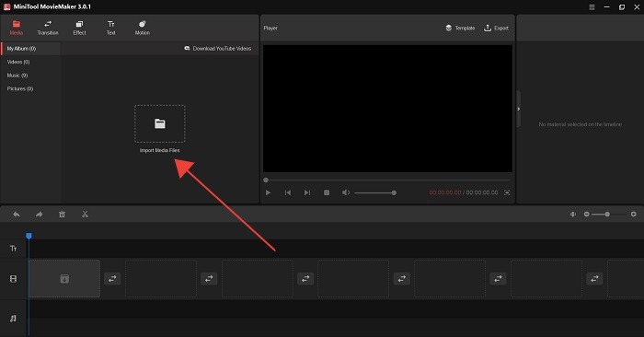Click the MiniTool MovieMaker app logo

(7, 6)
